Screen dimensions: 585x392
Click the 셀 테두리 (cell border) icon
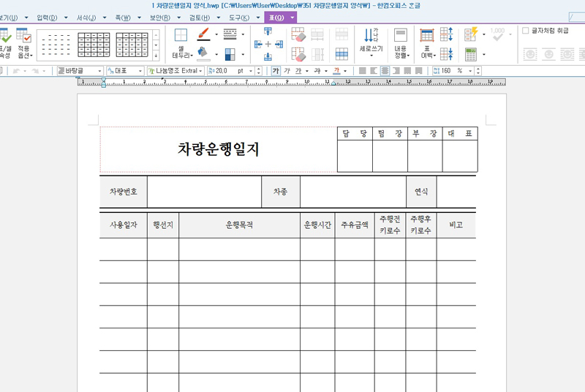[181, 43]
